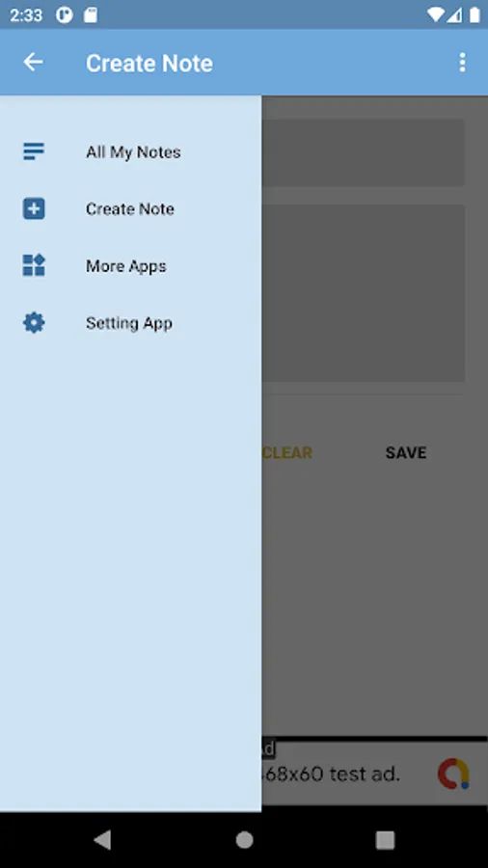
Task: Tap the yellow CLEAR button
Action: pos(286,453)
